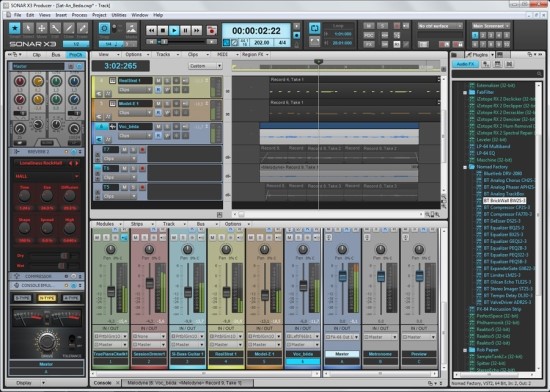Toggle the Snap to grid icon

pos(104,28)
